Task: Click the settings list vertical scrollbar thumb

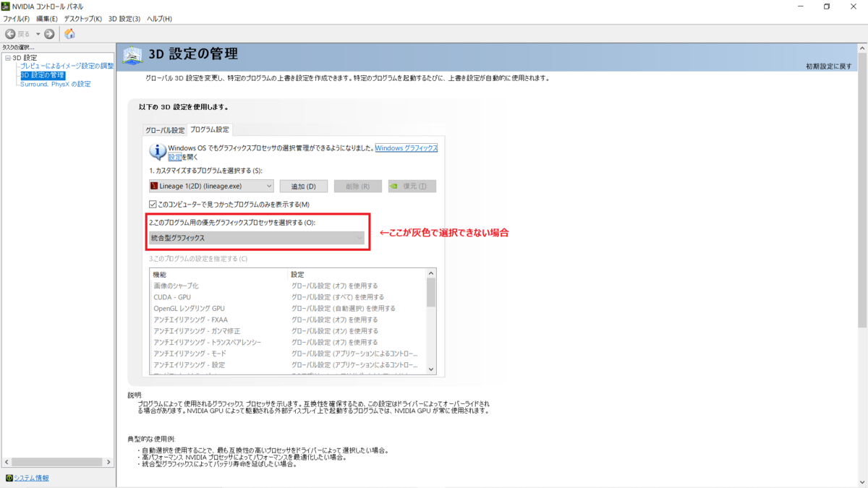Action: point(432,293)
